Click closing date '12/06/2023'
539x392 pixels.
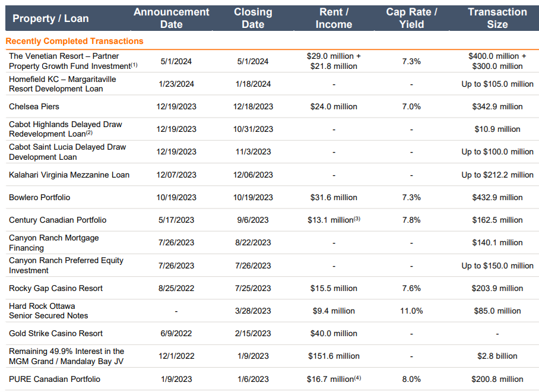[253, 175]
